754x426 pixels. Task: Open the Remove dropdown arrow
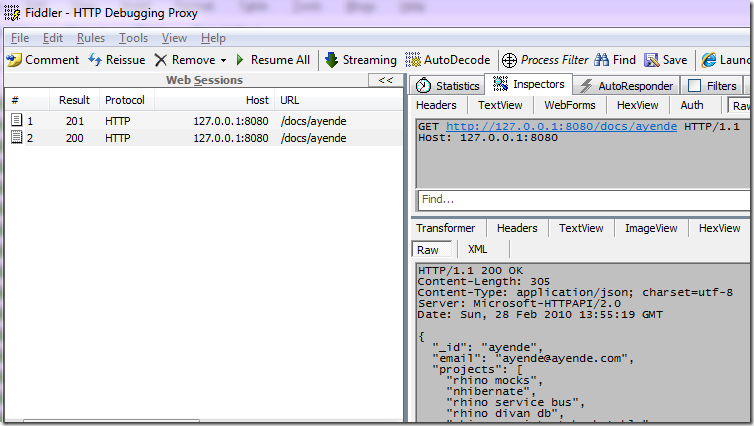pyautogui.click(x=223, y=61)
